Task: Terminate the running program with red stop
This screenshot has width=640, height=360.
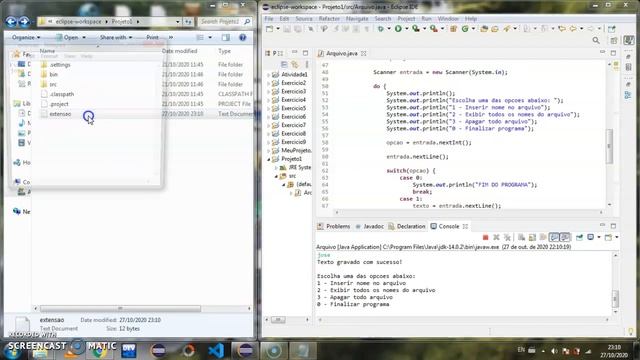Action: [x=485, y=237]
